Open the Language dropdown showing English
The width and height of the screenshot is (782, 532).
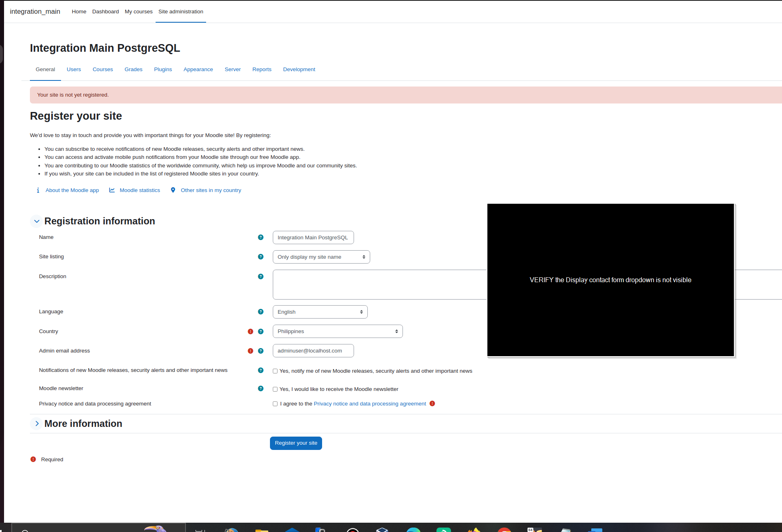point(320,312)
